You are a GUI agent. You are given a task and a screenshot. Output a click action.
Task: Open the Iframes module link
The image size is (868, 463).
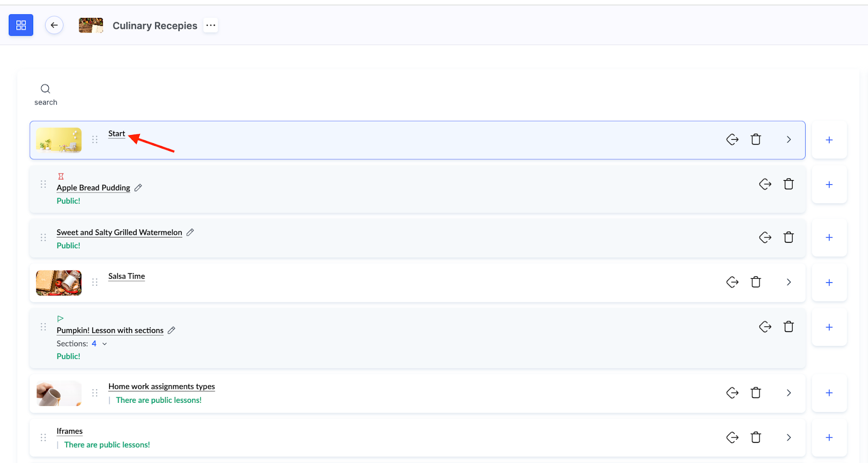(x=69, y=431)
